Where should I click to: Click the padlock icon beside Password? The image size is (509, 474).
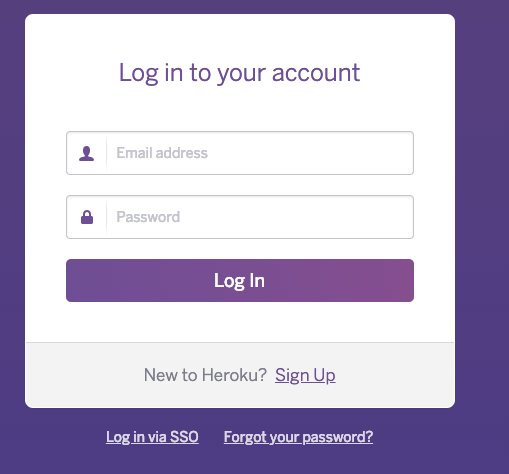[87, 217]
